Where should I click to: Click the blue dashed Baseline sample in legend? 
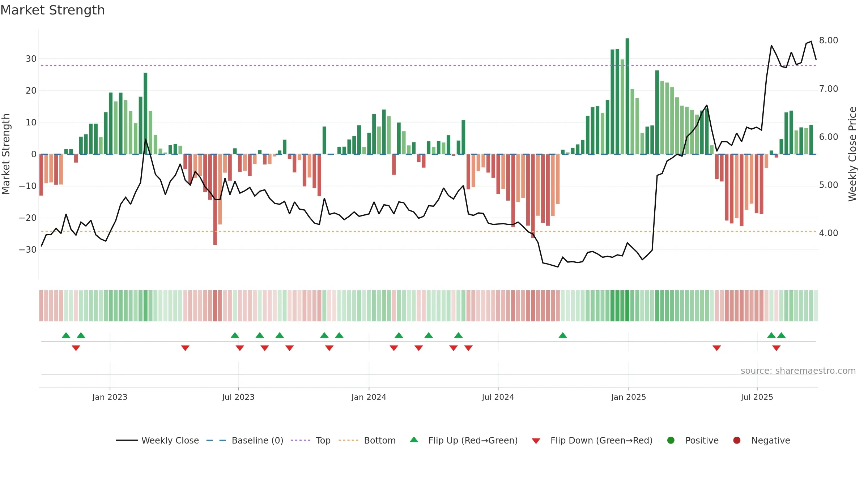pyautogui.click(x=216, y=440)
